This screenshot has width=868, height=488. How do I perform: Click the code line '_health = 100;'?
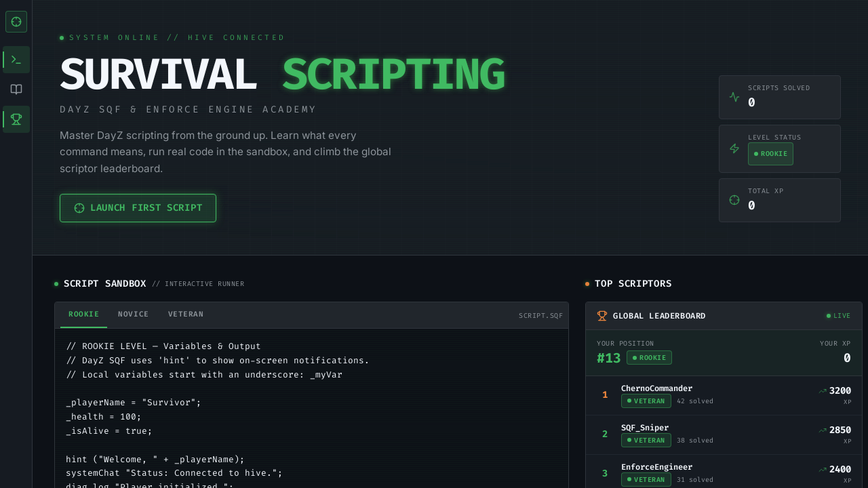point(104,417)
